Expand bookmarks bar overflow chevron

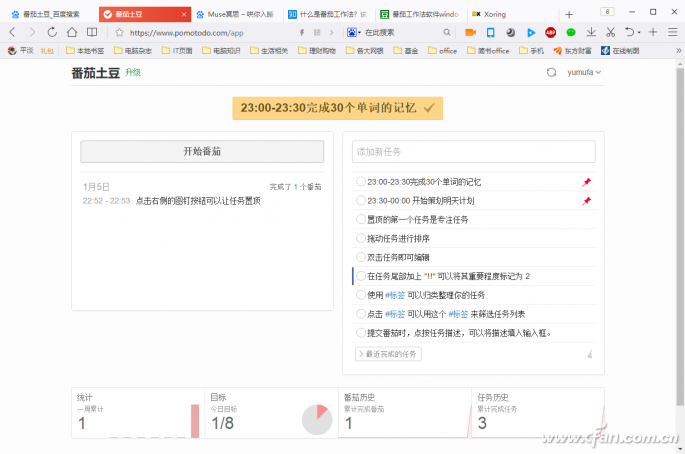coord(678,51)
